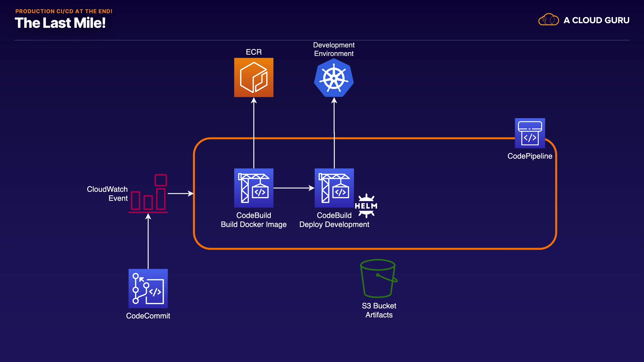Click the Kubernetes Development Environment icon
This screenshot has width=644, height=362.
click(334, 78)
